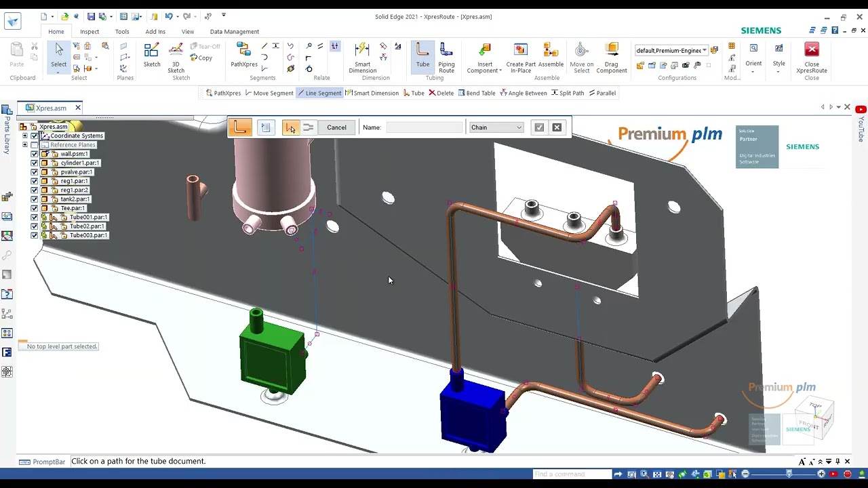Open the PathXpres tool in ribbon
868x488 pixels.
click(244, 56)
